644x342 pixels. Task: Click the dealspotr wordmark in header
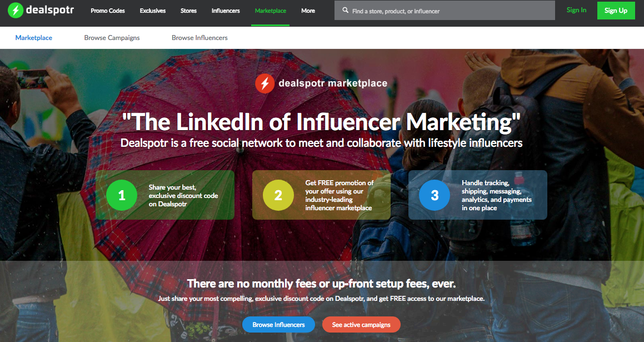coord(49,10)
